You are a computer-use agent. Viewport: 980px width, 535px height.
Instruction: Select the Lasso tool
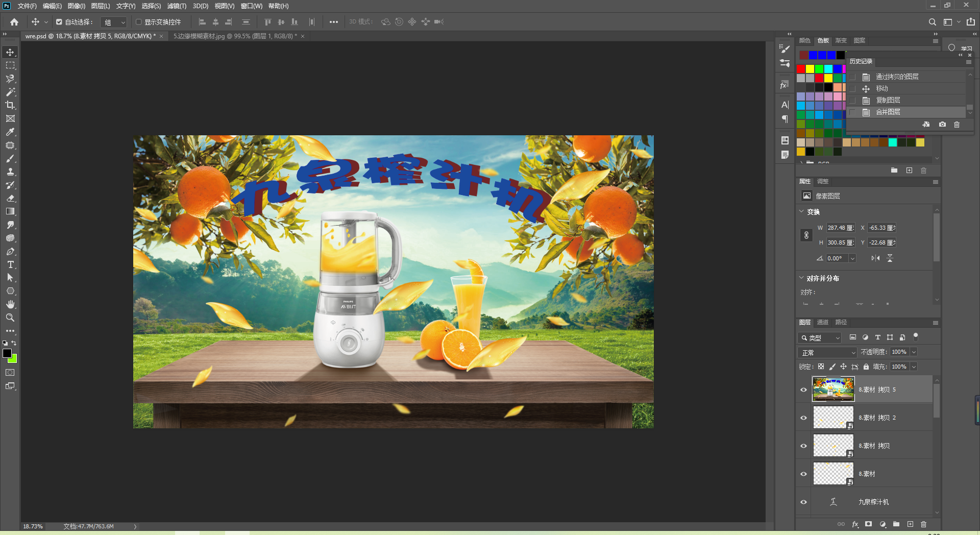click(x=10, y=79)
